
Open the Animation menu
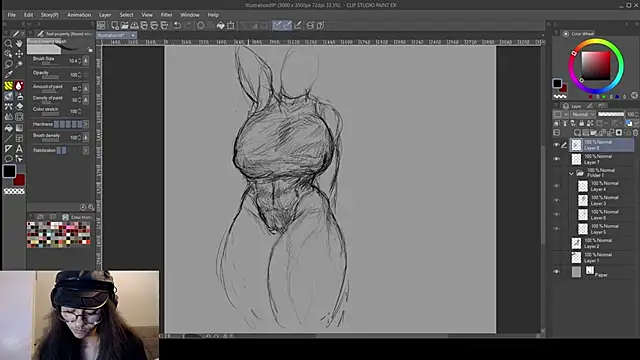(79, 15)
